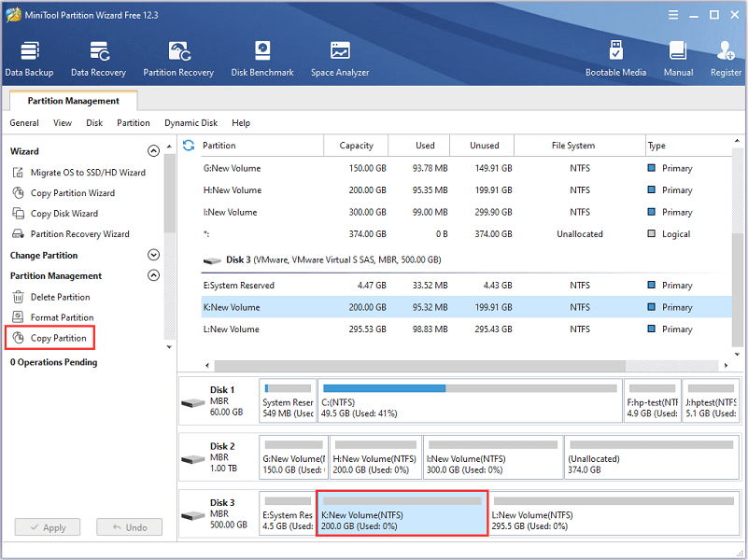
Task: Collapse the Partition Management section
Action: 153,275
